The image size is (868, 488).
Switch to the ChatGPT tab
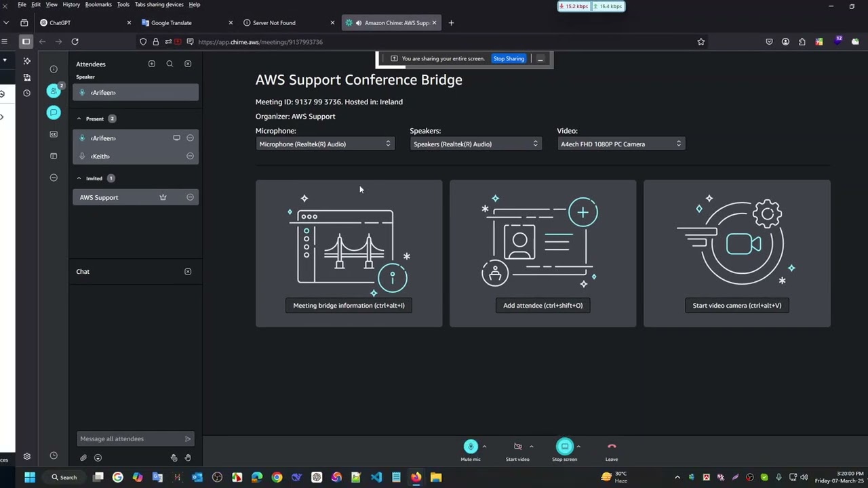pos(85,23)
